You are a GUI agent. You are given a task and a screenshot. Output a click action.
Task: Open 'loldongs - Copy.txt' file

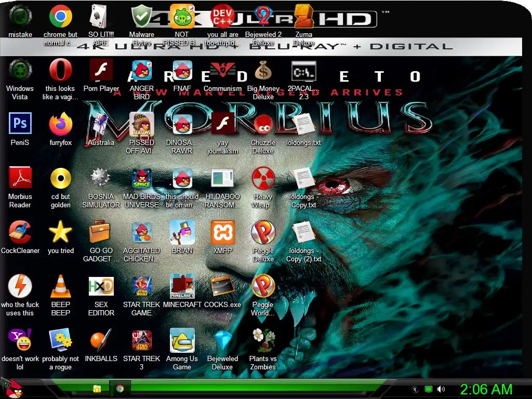click(303, 178)
